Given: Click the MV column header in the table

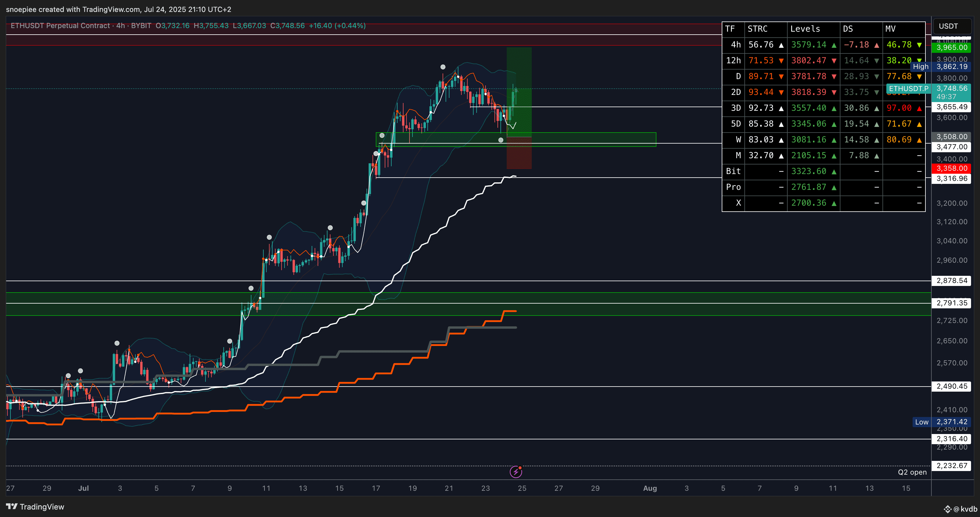Looking at the screenshot, I should pyautogui.click(x=890, y=29).
